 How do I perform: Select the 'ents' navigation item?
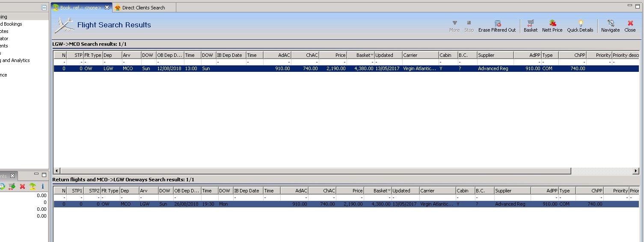pos(4,46)
